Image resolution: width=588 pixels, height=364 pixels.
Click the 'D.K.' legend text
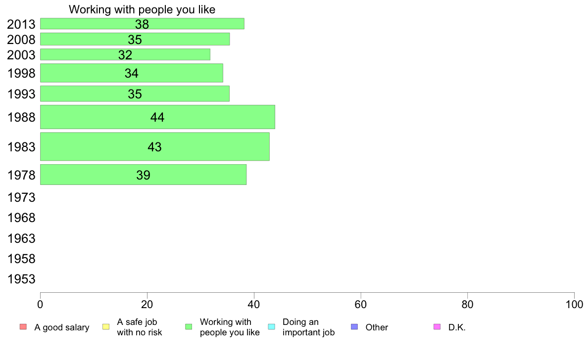(x=457, y=327)
